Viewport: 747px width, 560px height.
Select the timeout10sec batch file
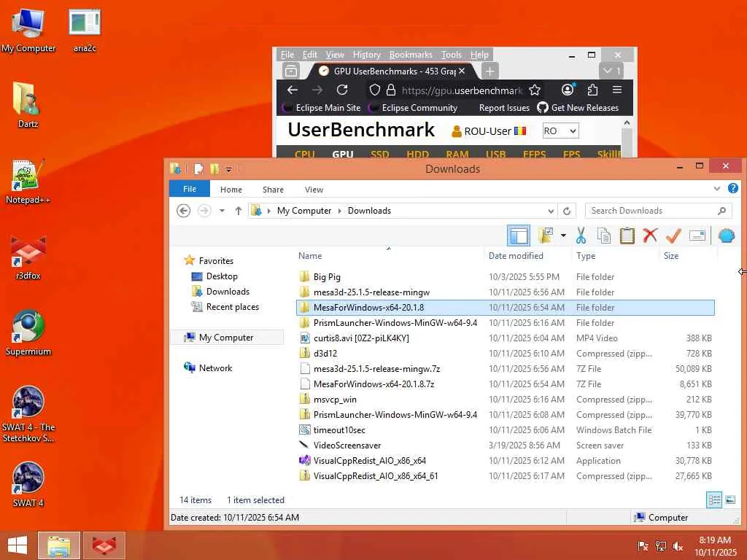click(505, 430)
